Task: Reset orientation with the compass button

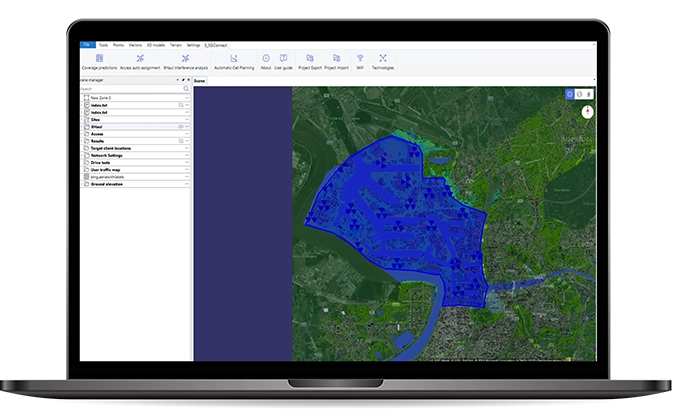Action: coord(587,112)
